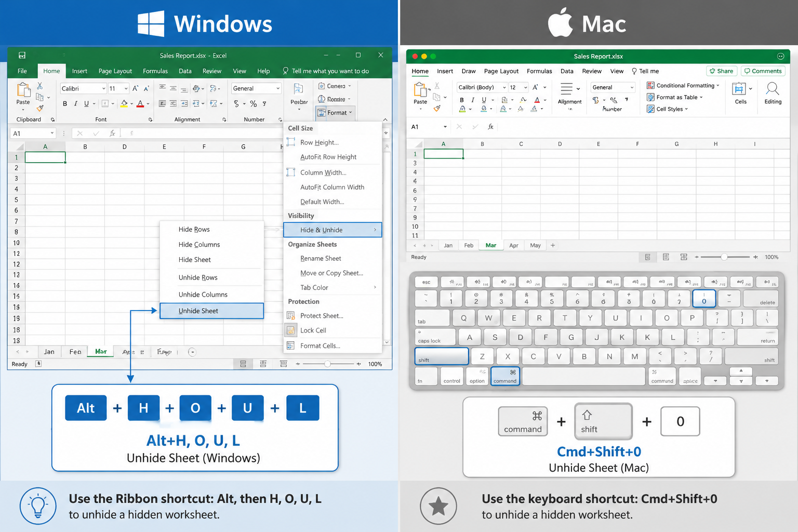798x532 pixels.
Task: Click the Format Painter brush in Mac Excel
Action: (437, 109)
